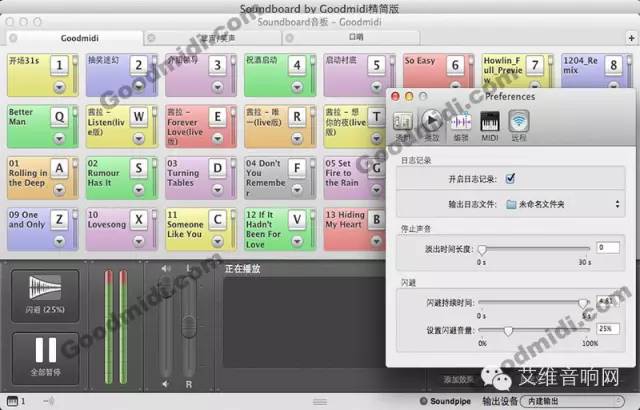Click the duck volume 25% value field
The image size is (640, 410).
(x=607, y=328)
